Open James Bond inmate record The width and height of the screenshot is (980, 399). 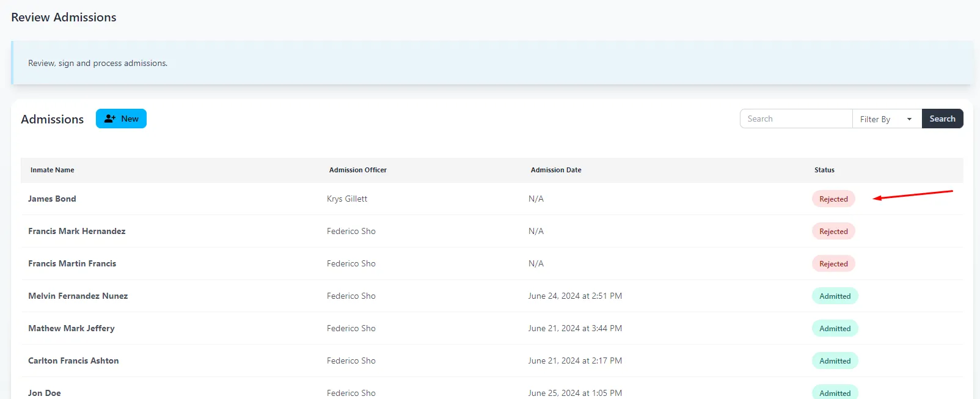pyautogui.click(x=52, y=199)
